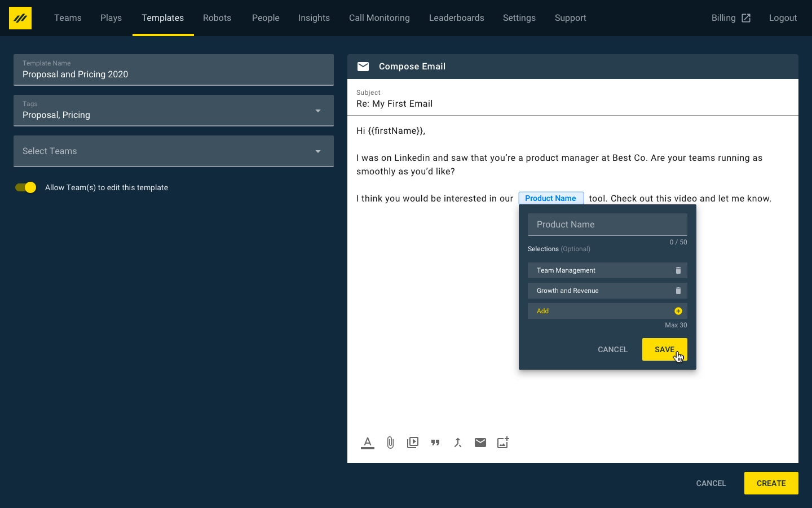Navigate to the Leaderboards section

(x=456, y=17)
